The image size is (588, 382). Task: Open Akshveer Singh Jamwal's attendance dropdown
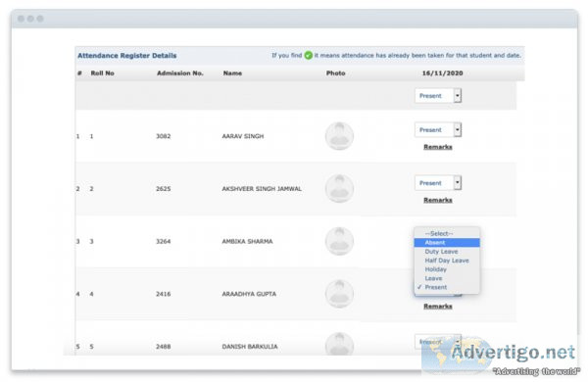[x=438, y=183]
